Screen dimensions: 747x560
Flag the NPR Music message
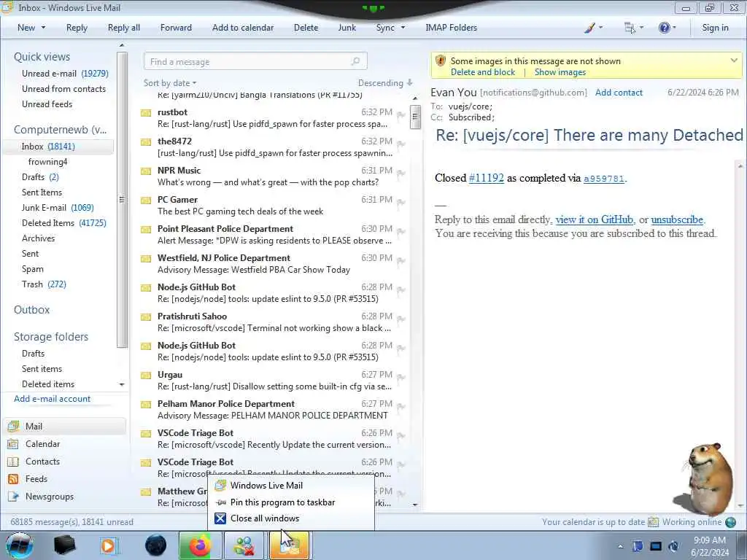[x=401, y=173]
